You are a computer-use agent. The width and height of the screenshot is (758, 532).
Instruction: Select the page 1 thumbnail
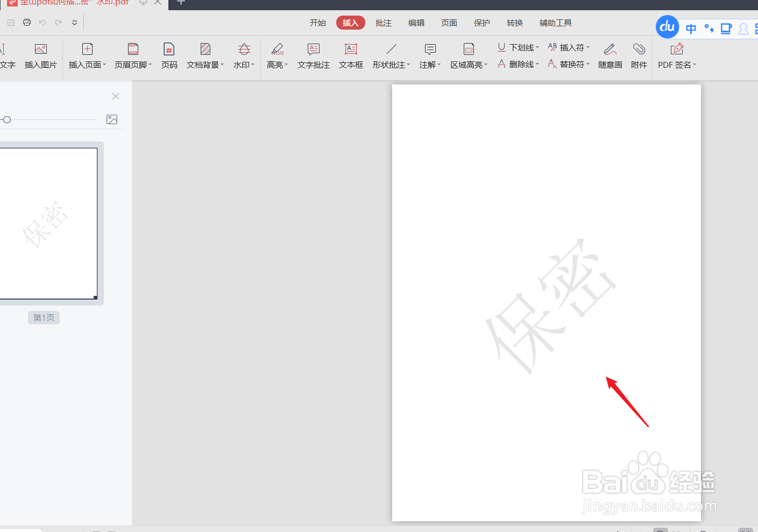point(48,224)
